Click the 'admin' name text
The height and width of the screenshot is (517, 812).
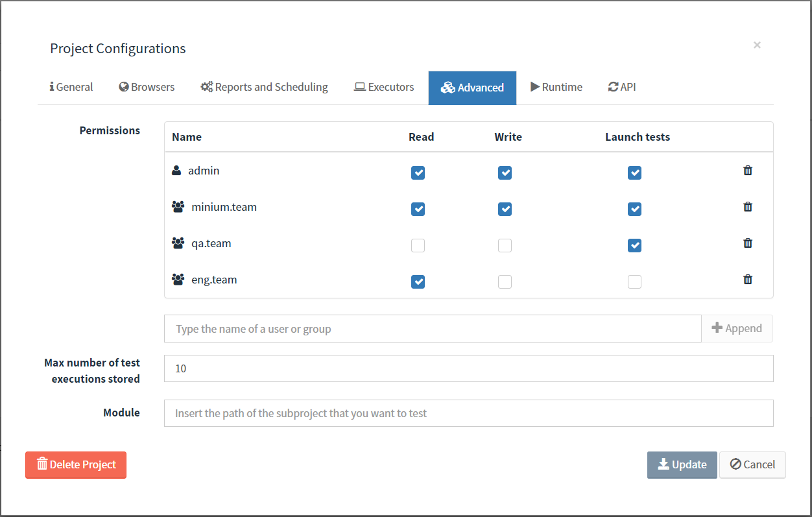[x=204, y=171]
